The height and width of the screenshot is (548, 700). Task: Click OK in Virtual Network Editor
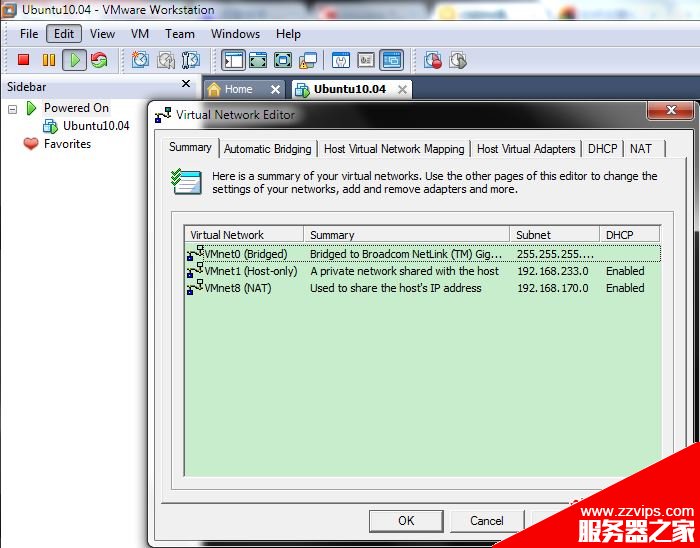406,520
